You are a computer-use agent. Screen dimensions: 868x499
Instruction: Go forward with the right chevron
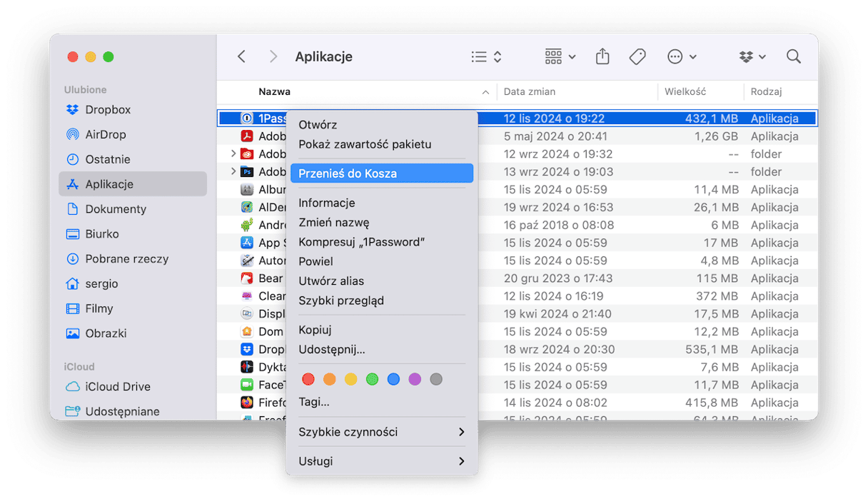click(x=273, y=56)
